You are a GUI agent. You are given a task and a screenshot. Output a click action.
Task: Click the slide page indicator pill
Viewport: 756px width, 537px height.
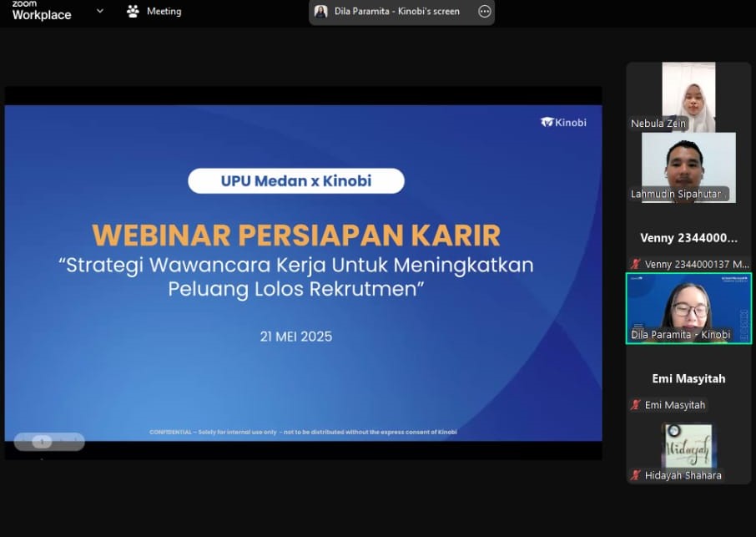(49, 442)
